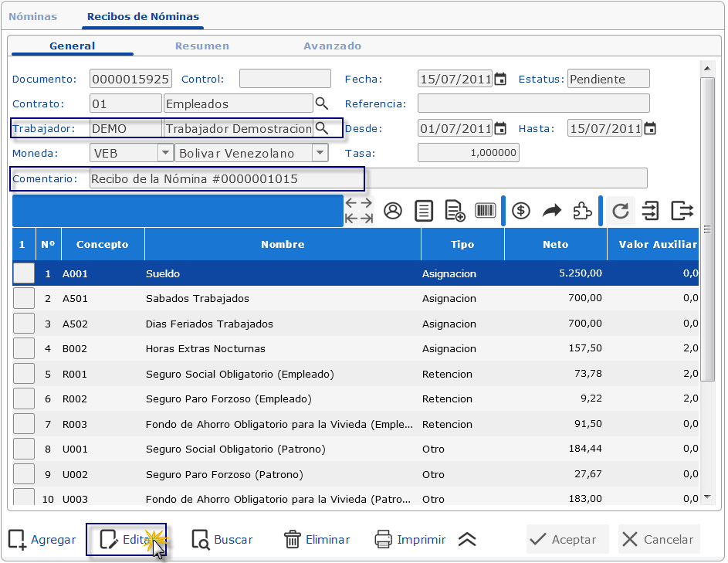728x563 pixels.
Task: Click the puzzle piece plugin icon
Action: tap(583, 211)
